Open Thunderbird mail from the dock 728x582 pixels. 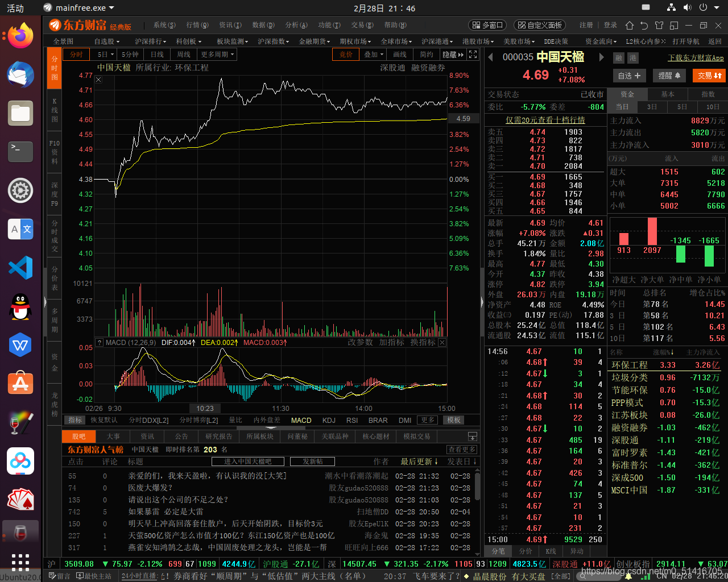point(20,74)
